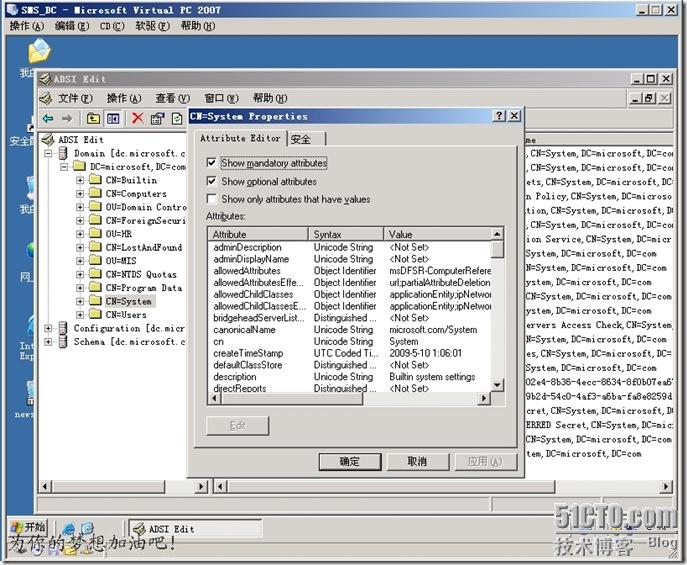Expand the Schema node

point(48,342)
